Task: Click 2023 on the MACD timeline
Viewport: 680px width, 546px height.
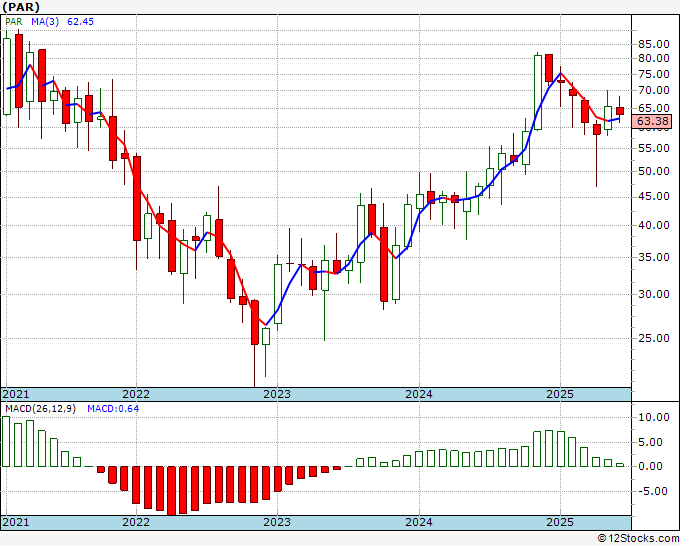Action: [x=277, y=522]
